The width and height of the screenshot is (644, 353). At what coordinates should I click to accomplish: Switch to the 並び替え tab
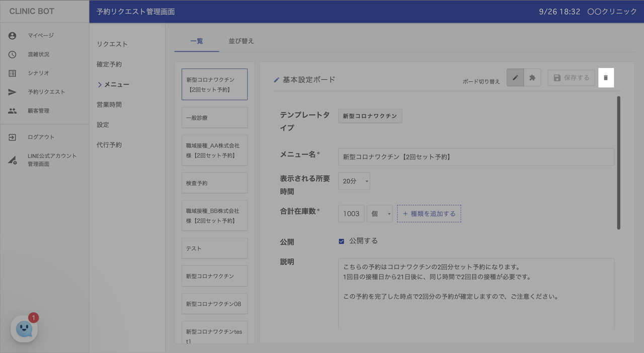(x=241, y=41)
